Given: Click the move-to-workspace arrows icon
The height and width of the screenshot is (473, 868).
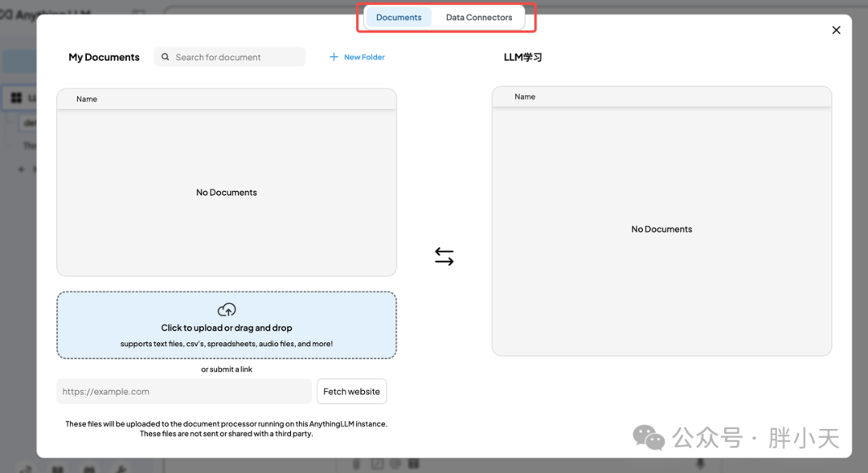Looking at the screenshot, I should [444, 257].
